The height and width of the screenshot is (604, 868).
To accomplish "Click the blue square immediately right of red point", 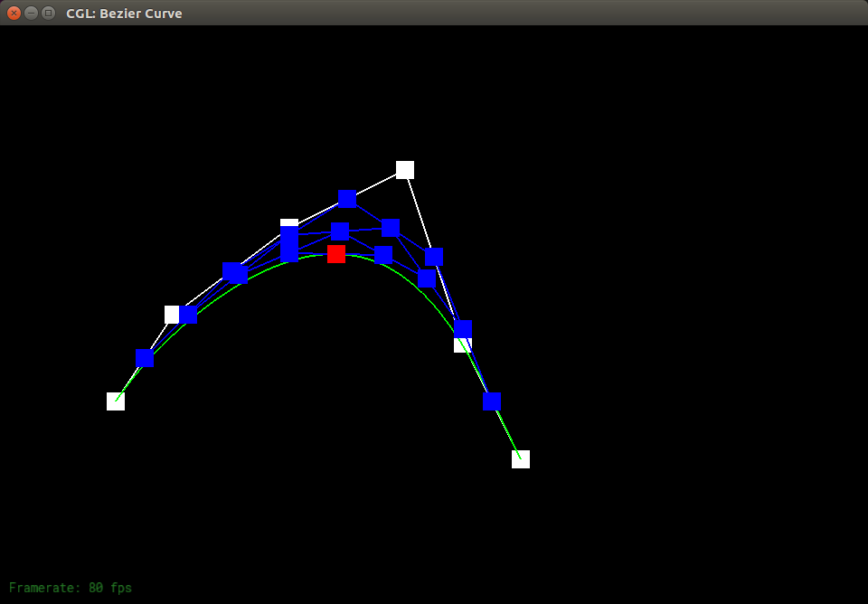I will click(x=383, y=255).
